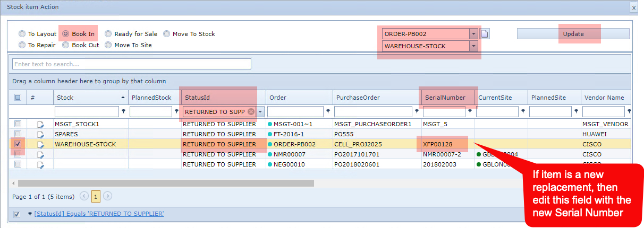Click the filter funnel icon for the Stock column
Viewport: 644px width, 228px height.
[123, 112]
